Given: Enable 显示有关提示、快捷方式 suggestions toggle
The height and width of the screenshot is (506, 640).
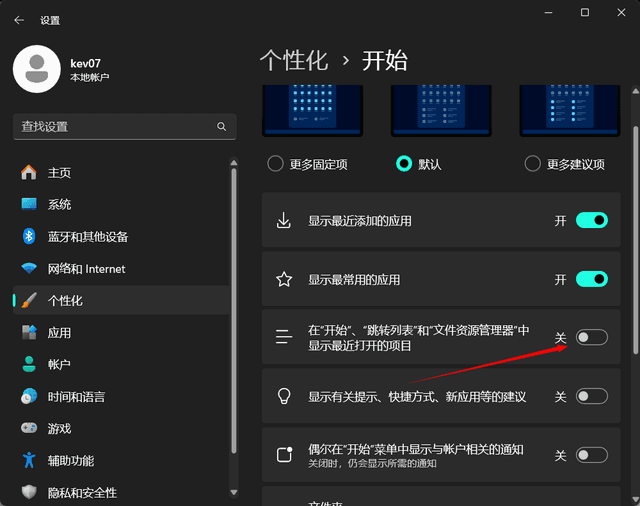Looking at the screenshot, I should [591, 397].
